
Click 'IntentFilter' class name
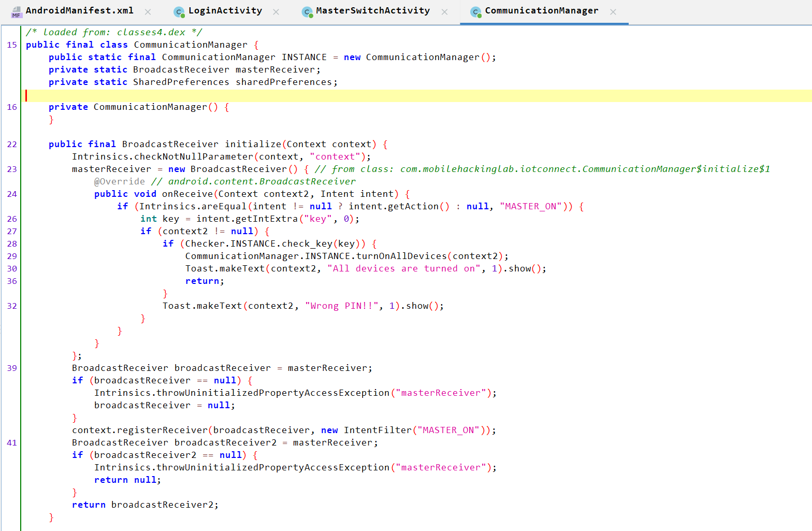(378, 430)
